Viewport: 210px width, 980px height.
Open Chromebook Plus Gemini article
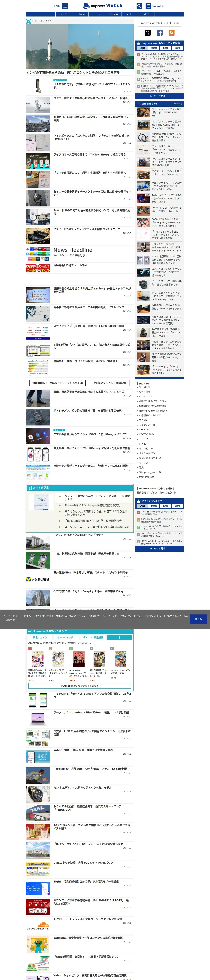point(91,713)
